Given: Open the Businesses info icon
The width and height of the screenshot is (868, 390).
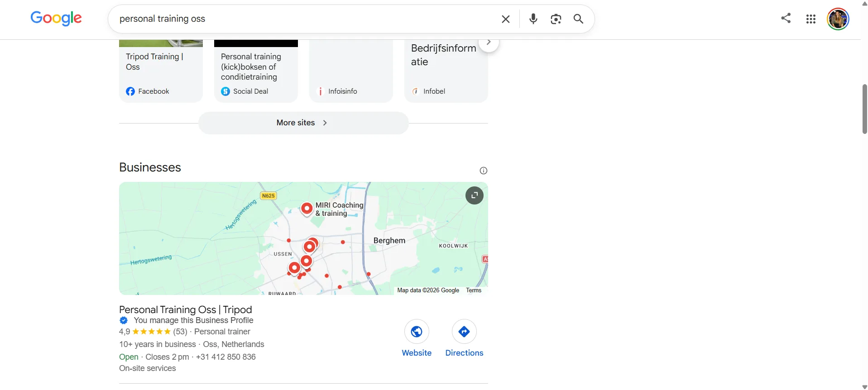Looking at the screenshot, I should pyautogui.click(x=484, y=171).
